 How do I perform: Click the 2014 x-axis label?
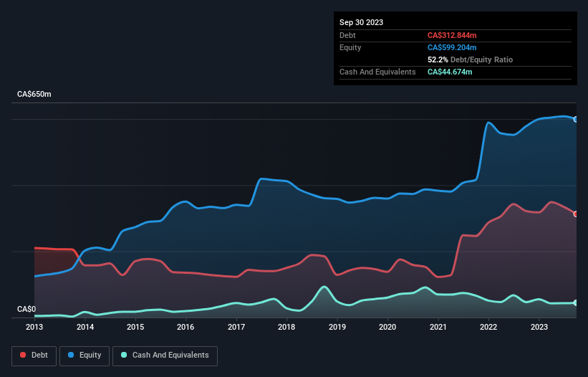[85, 327]
